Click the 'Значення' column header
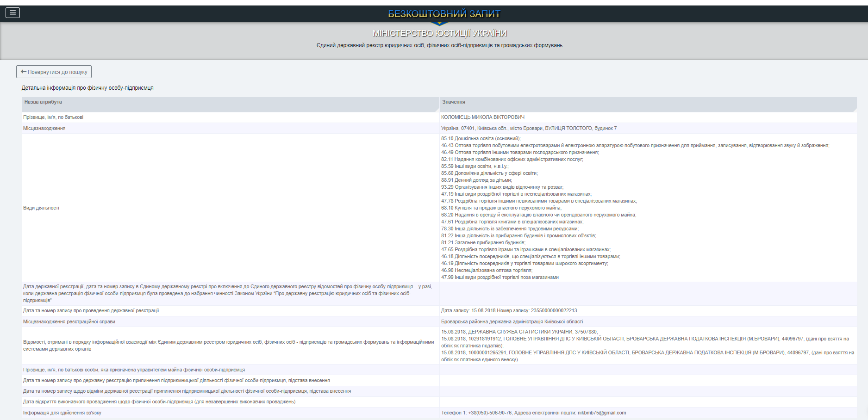868x420 pixels. pos(454,102)
